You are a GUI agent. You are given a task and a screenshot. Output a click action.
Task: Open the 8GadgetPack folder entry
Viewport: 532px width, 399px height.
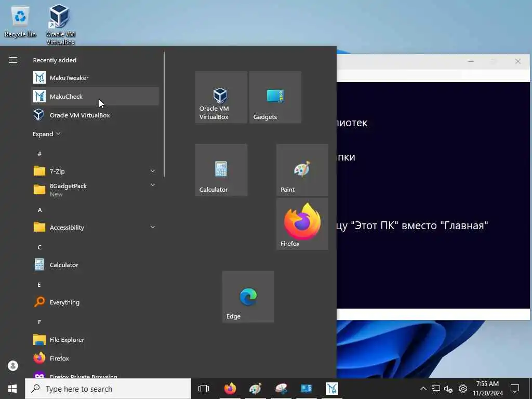95,190
